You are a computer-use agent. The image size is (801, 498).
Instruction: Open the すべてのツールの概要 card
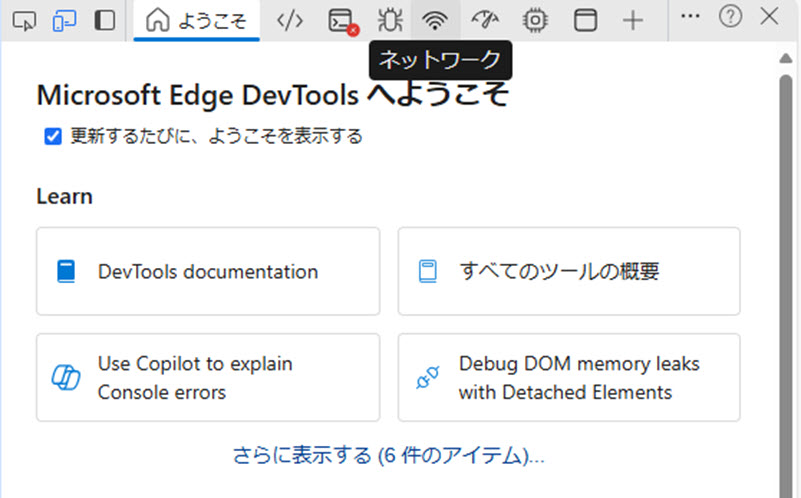click(x=569, y=271)
